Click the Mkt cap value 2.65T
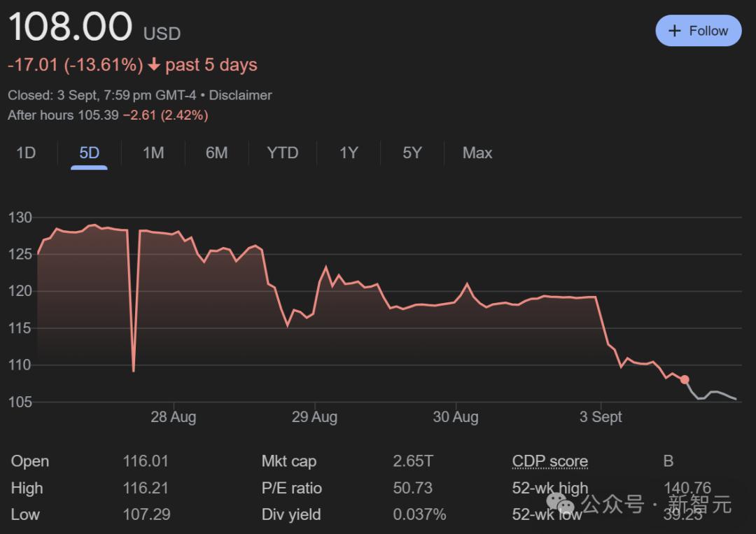The width and height of the screenshot is (756, 534). 413,461
